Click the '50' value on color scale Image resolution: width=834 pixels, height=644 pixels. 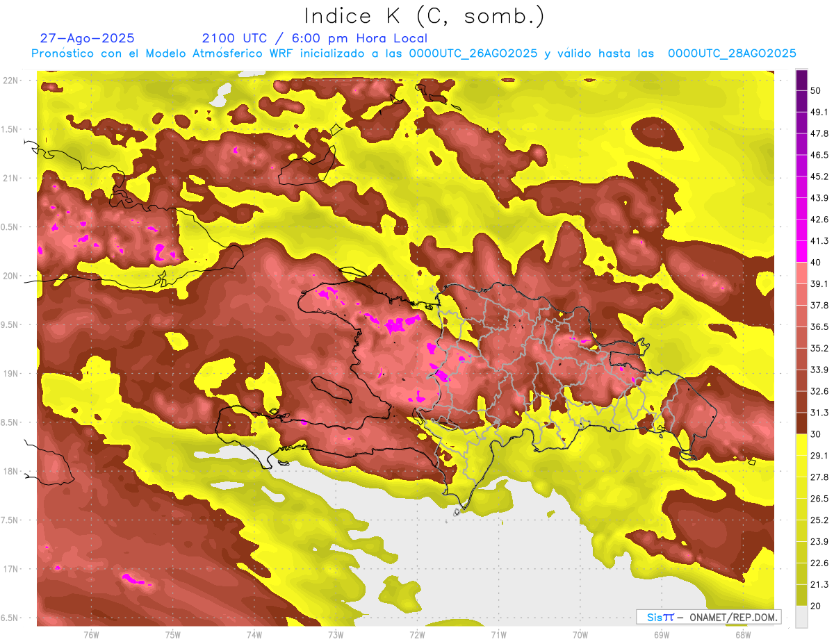pos(816,90)
